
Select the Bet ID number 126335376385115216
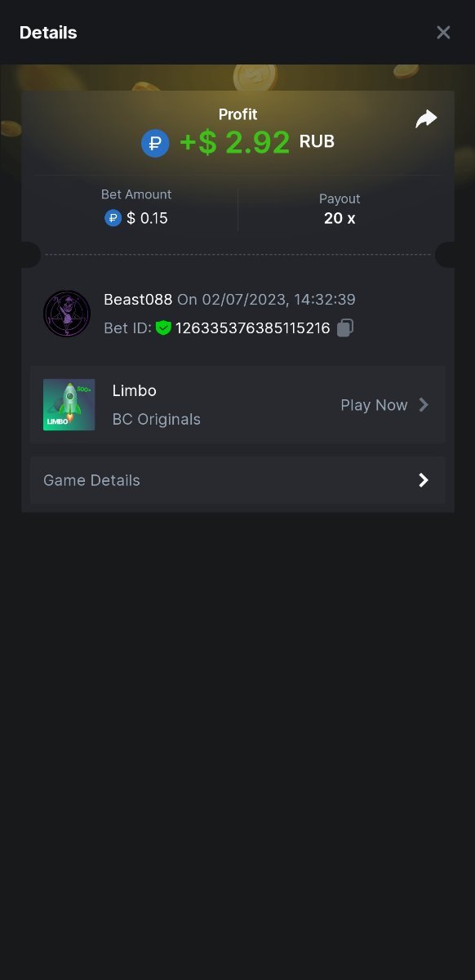(252, 328)
